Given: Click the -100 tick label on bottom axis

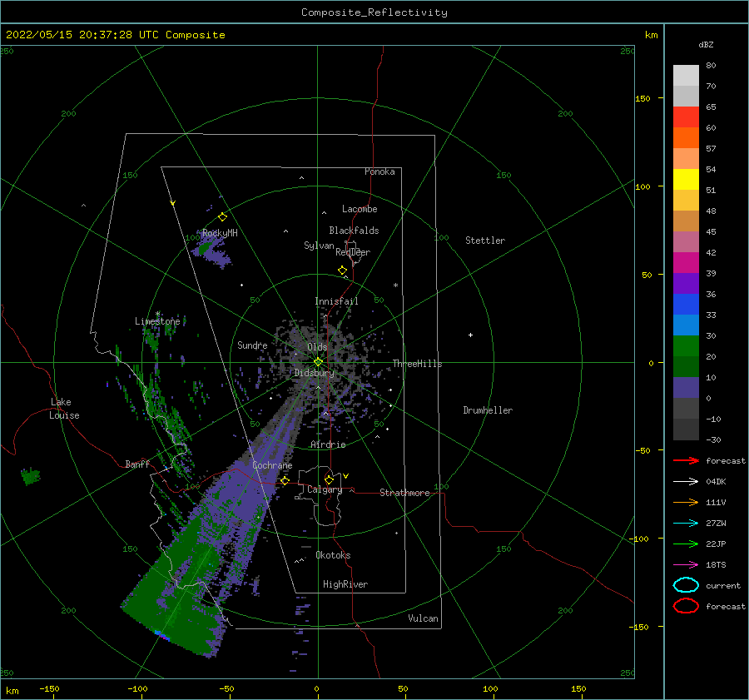Looking at the screenshot, I should pos(137,688).
